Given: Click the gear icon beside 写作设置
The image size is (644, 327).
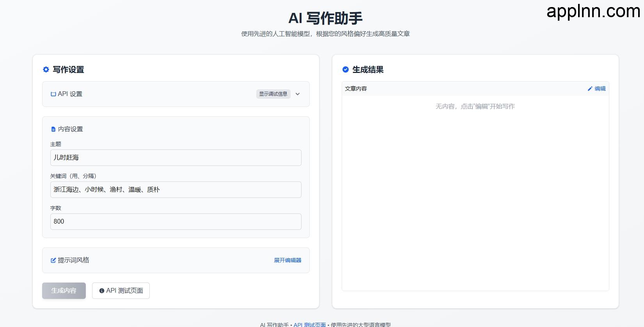Looking at the screenshot, I should (x=46, y=69).
